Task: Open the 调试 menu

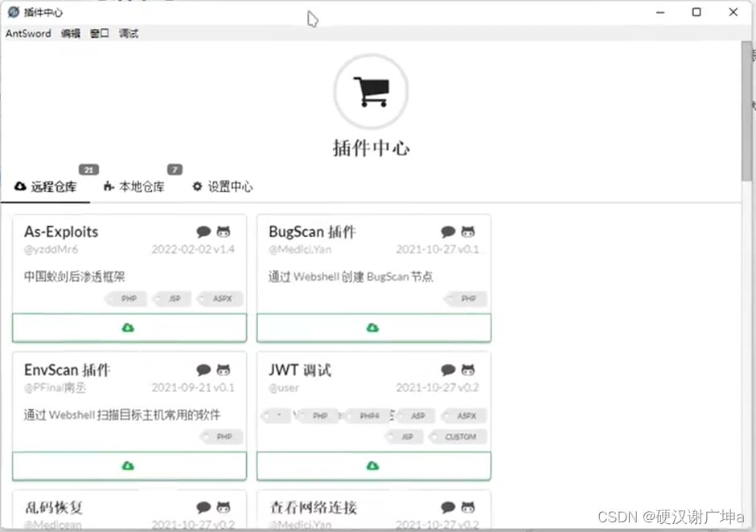Action: (x=128, y=33)
